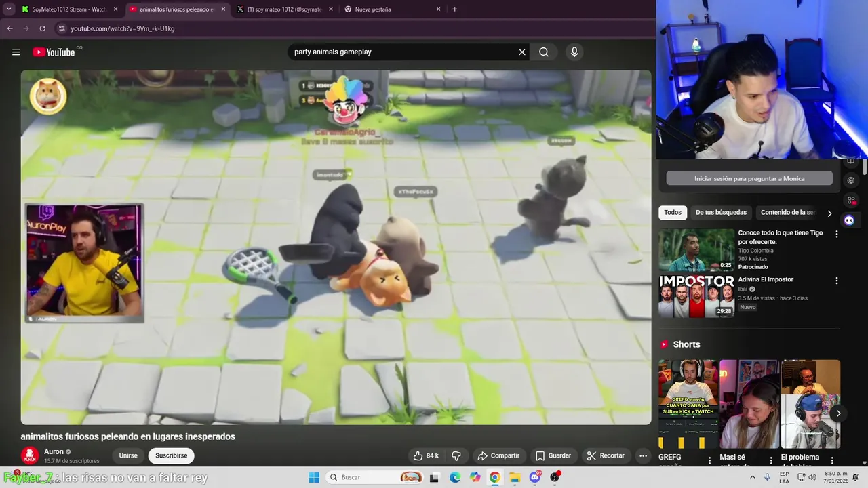Screen dimensions: 868x488
Task: Open Monica podcast broadcast icon
Action: pyautogui.click(x=851, y=180)
